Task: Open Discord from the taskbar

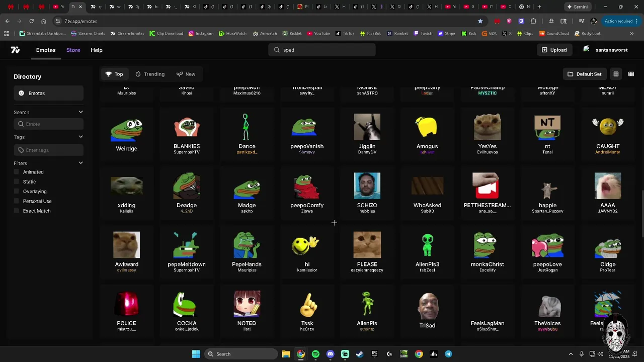Action: 330,354
